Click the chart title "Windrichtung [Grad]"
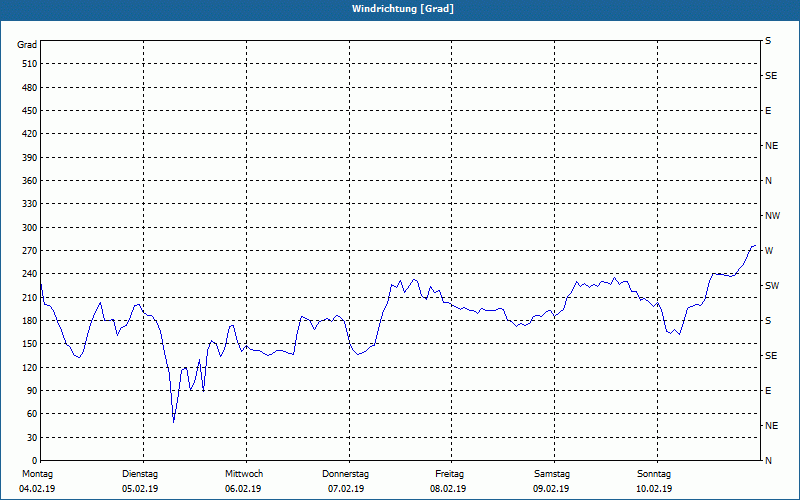The width and height of the screenshot is (800, 500). 403,9
